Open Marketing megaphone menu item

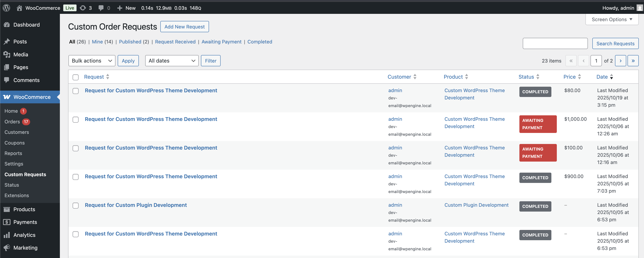(25, 248)
